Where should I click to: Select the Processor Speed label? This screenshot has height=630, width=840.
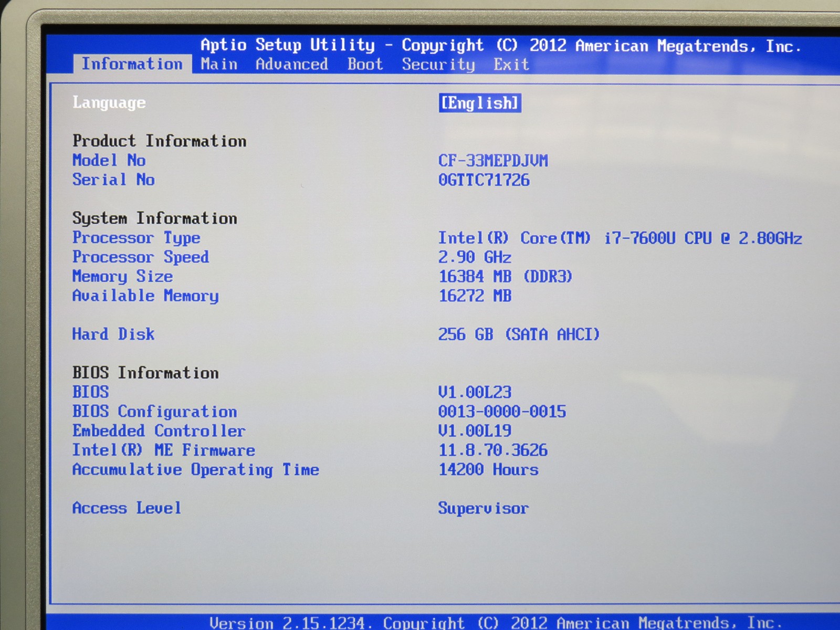pyautogui.click(x=141, y=257)
